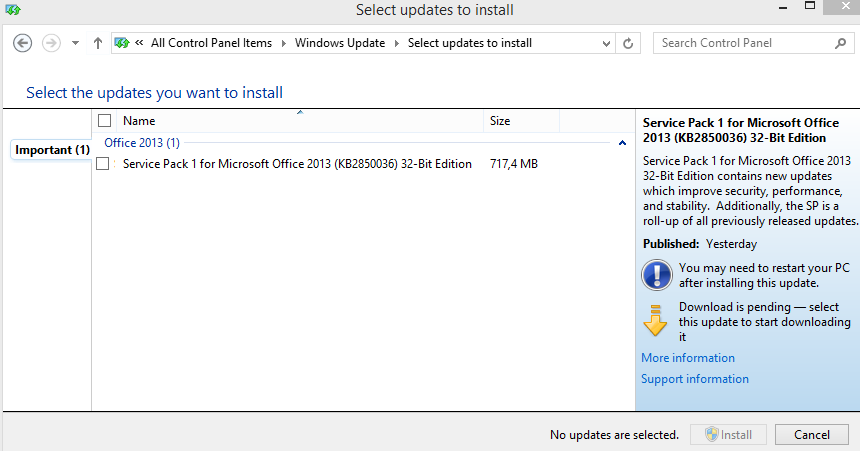Screen dimensions: 860x451
Task: Click the Back navigation arrow
Action: pos(23,43)
